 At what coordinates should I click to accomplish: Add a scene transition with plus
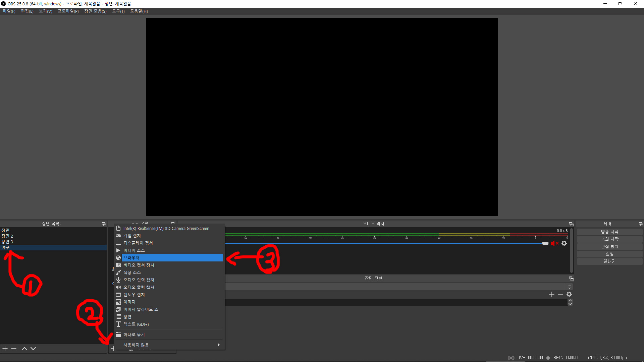coord(552,294)
